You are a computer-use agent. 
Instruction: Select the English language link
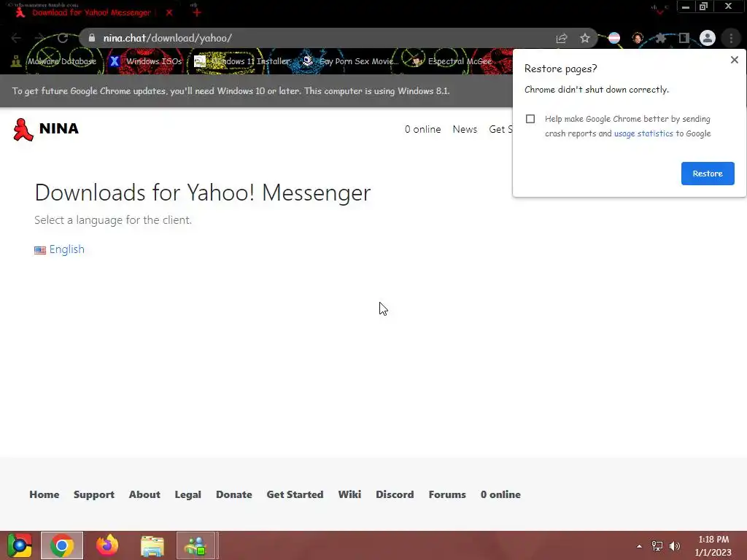66,249
